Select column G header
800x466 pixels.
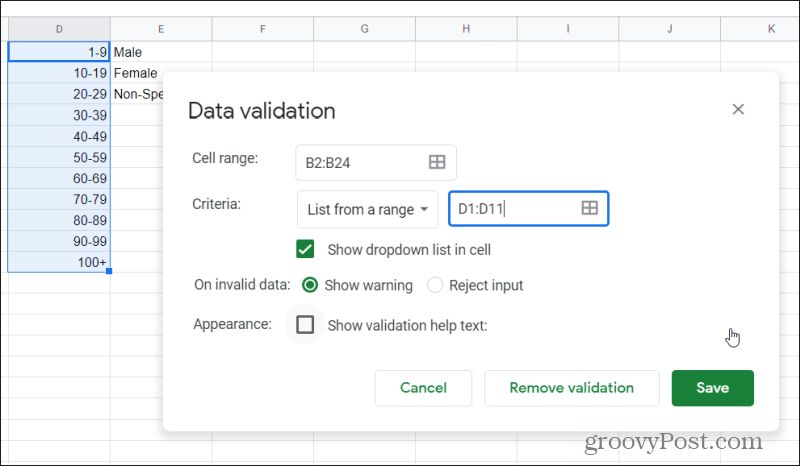[364, 30]
